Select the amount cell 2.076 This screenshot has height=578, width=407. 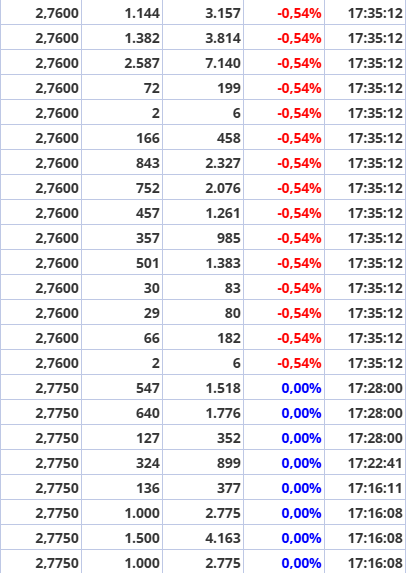[x=203, y=188]
